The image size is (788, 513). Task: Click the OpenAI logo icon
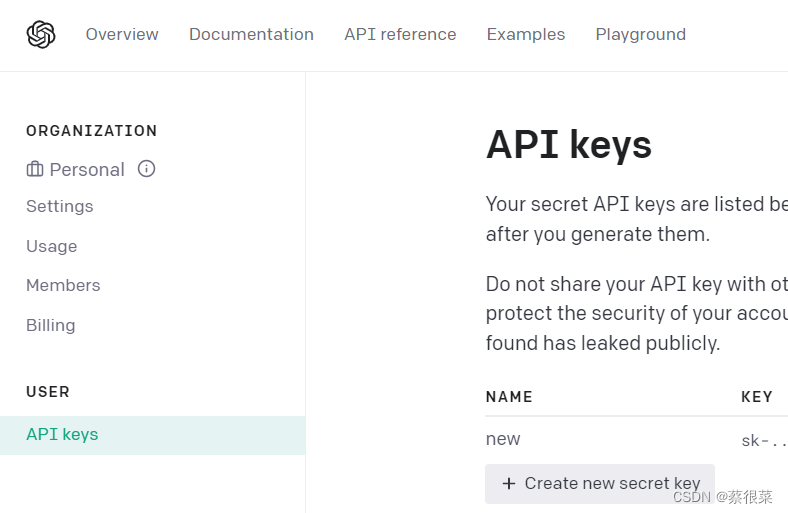(x=41, y=35)
